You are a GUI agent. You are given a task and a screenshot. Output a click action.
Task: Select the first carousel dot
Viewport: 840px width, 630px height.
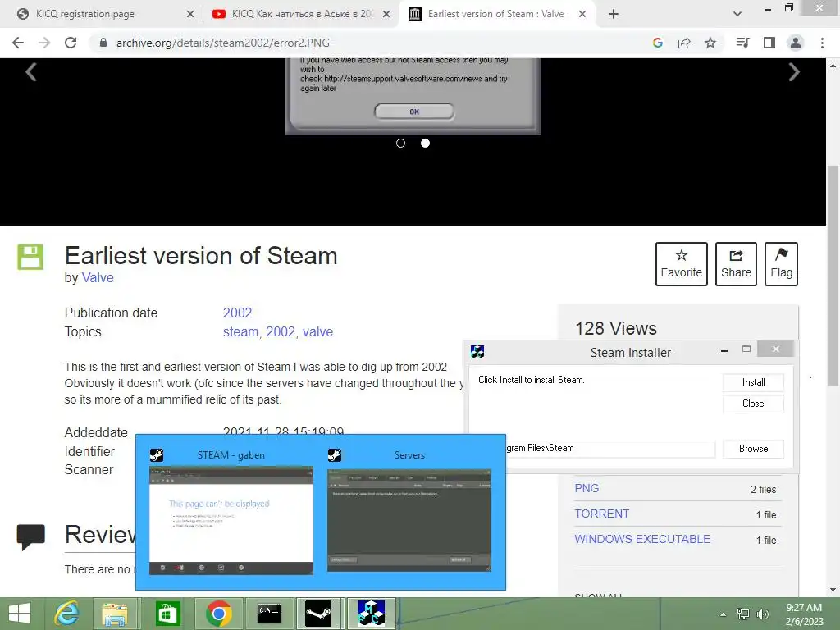point(400,143)
